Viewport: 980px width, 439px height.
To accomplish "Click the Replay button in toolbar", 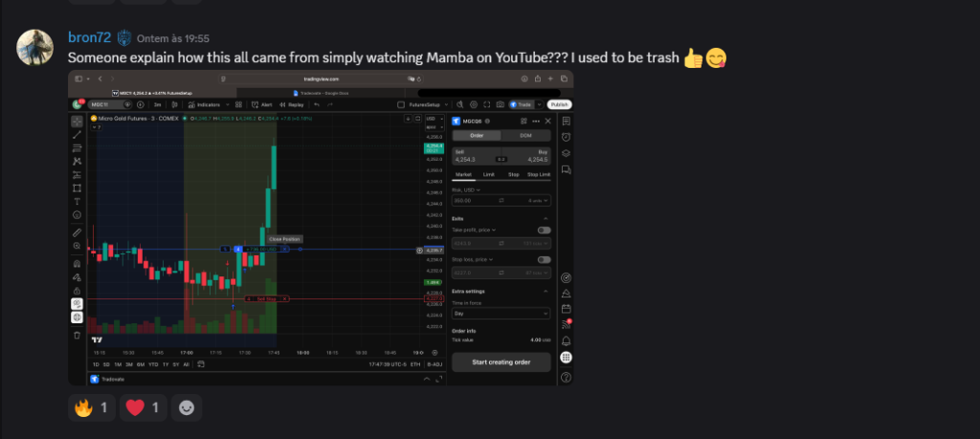I will (x=293, y=104).
